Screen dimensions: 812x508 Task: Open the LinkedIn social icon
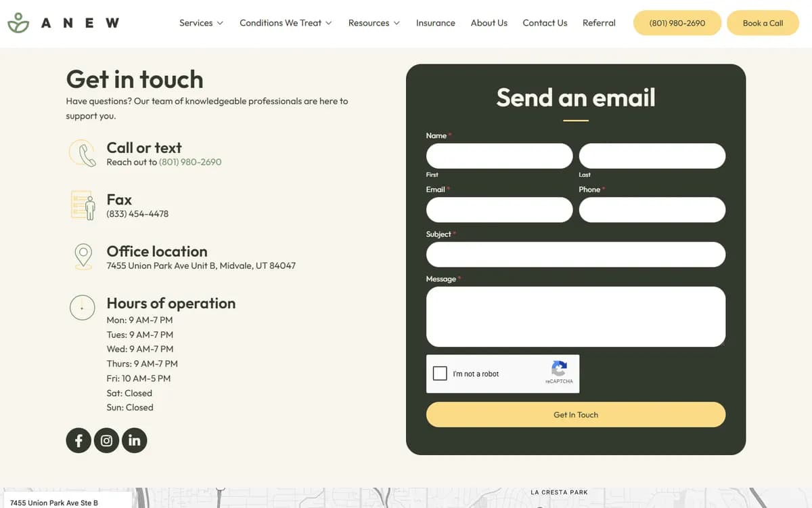(x=134, y=440)
